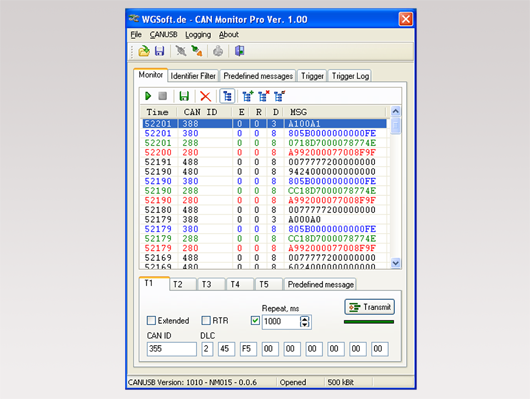Click the third tree list icon
Image resolution: width=530 pixels, height=399 pixels.
coord(280,96)
